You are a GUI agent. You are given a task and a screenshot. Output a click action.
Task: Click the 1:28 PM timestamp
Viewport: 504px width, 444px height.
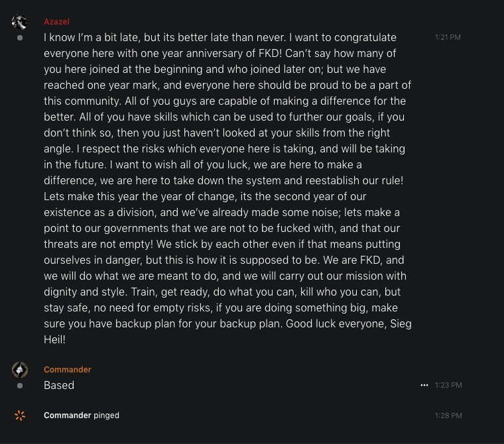448,416
